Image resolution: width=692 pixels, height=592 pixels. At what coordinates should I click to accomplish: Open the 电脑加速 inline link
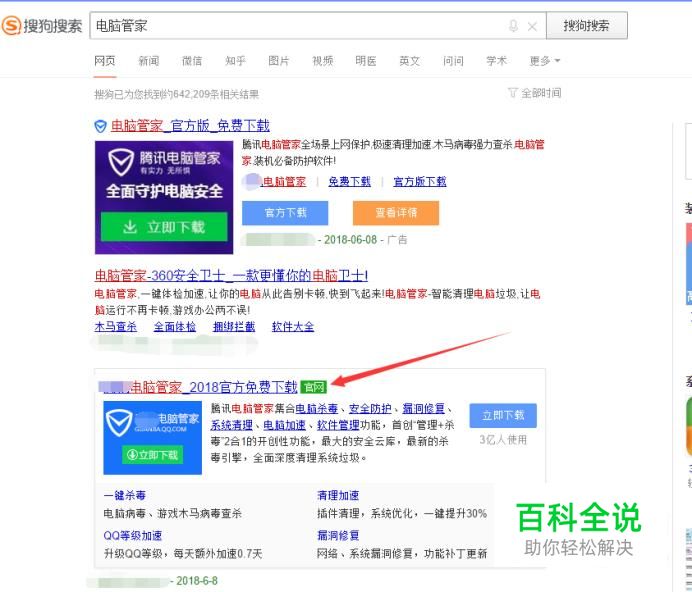tap(285, 425)
